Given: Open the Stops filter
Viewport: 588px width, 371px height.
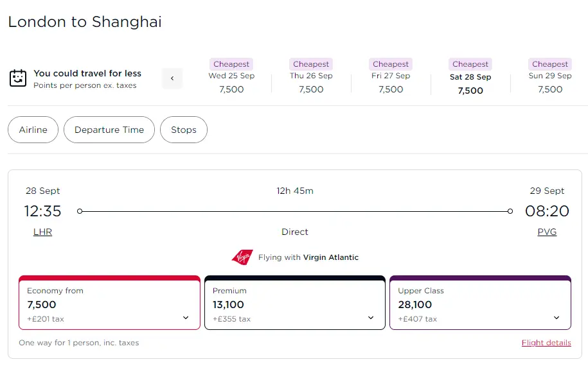Looking at the screenshot, I should pyautogui.click(x=184, y=130).
